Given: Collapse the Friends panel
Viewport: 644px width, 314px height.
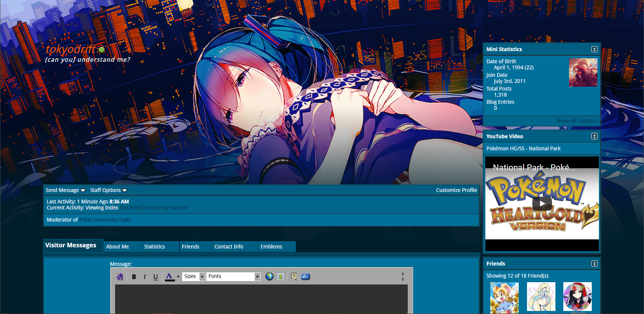Looking at the screenshot, I should coord(594,264).
